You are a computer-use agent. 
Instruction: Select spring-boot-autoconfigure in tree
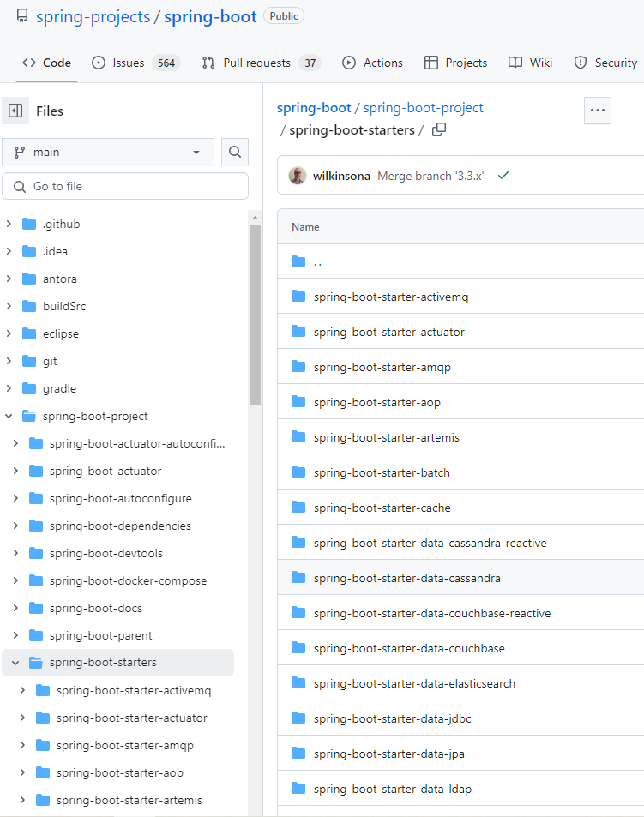120,499
